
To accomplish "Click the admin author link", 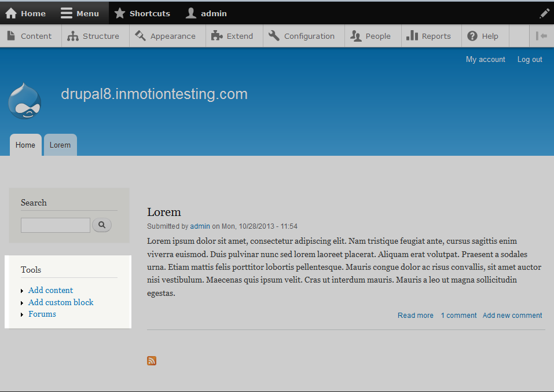I will coord(200,226).
